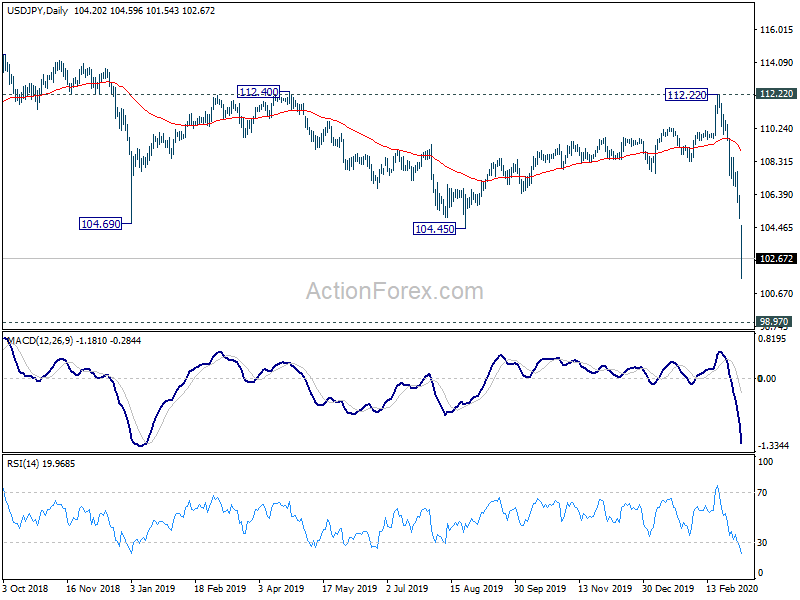Click the 116.015 price axis value
This screenshot has height=600, width=800.
tap(777, 30)
